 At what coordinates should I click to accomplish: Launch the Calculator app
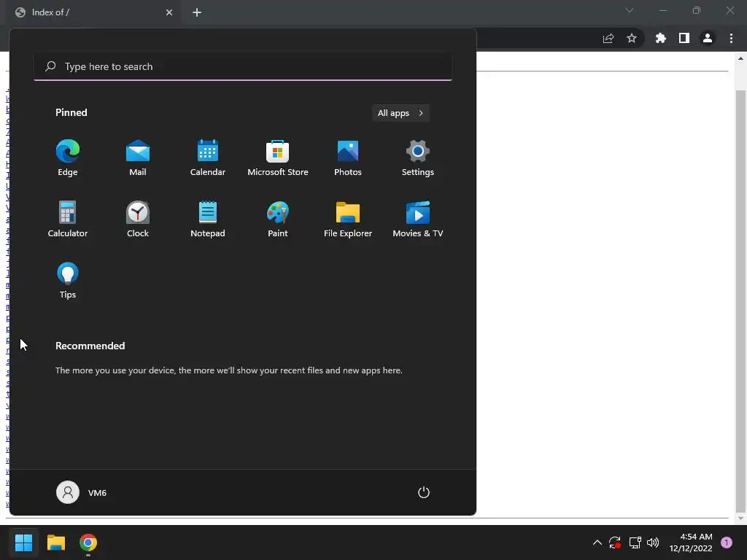pos(68,219)
